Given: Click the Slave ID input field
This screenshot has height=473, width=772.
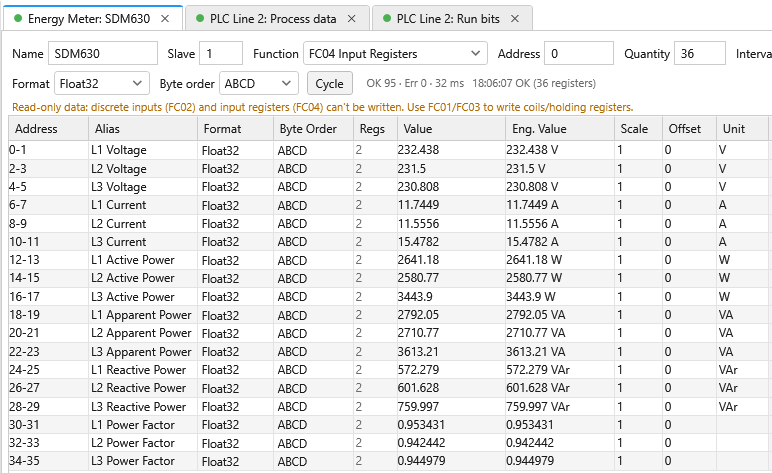Looking at the screenshot, I should (x=221, y=54).
